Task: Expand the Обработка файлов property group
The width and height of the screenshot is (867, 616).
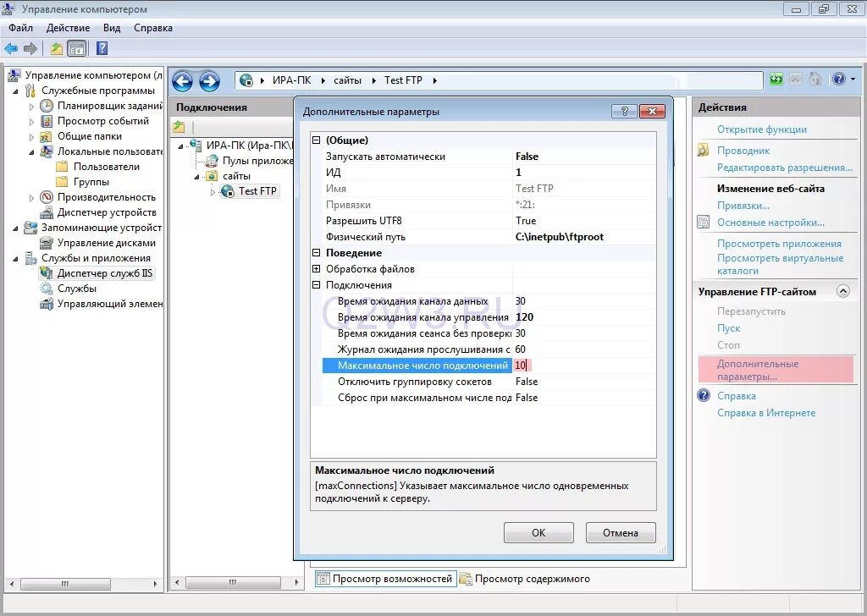Action: (x=317, y=269)
